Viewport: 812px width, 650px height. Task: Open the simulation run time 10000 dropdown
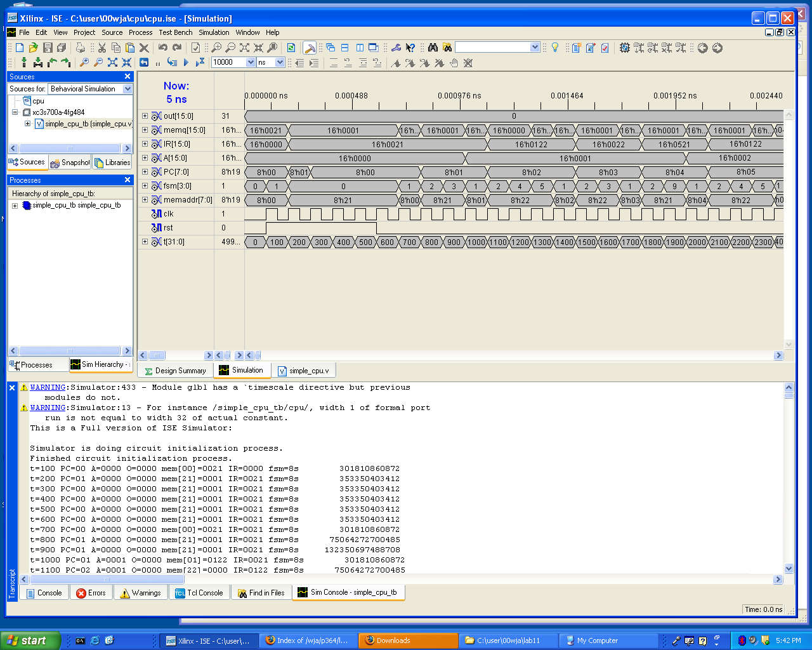click(251, 62)
